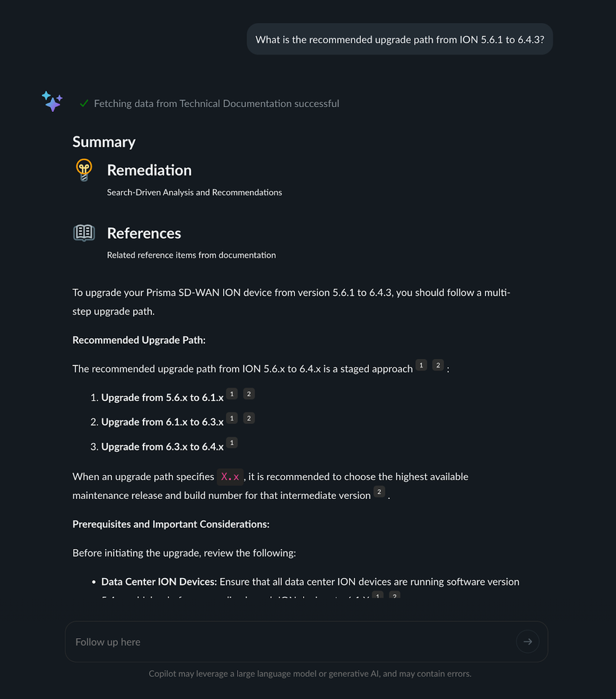Image resolution: width=616 pixels, height=699 pixels.
Task: Expand the Remediation section
Action: [149, 170]
